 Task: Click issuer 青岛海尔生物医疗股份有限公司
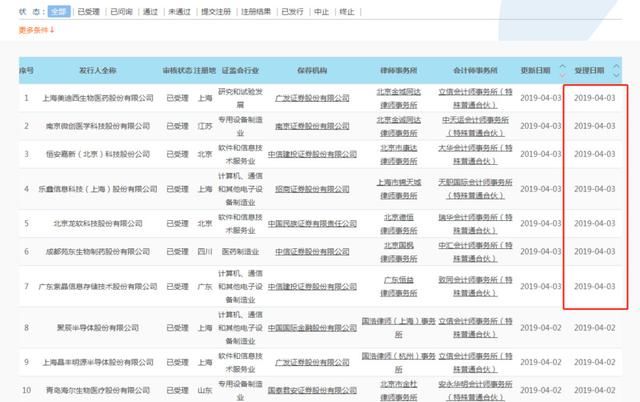click(98, 390)
